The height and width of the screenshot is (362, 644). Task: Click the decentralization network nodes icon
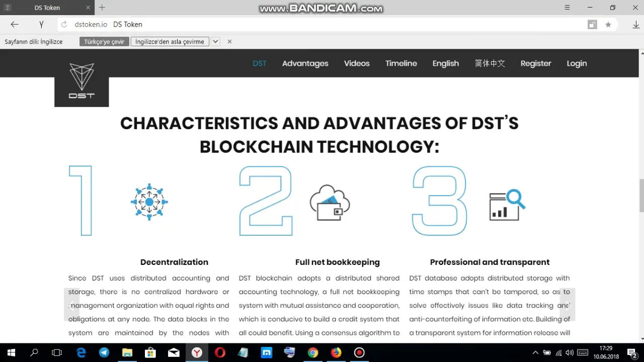click(x=149, y=202)
